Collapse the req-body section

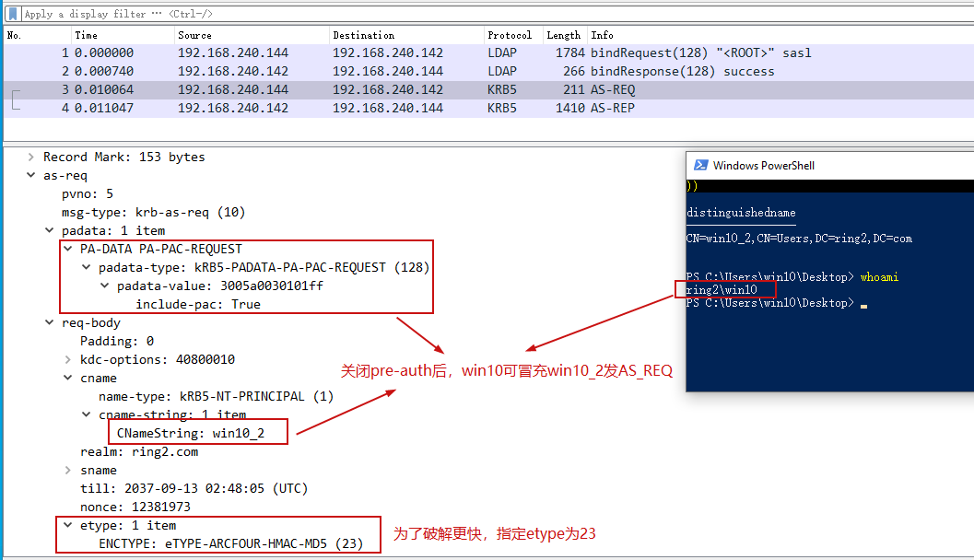(x=51, y=323)
